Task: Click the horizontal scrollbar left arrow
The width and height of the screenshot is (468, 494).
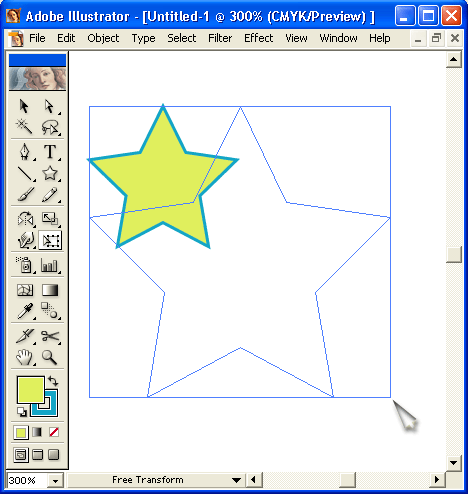Action: (x=253, y=480)
